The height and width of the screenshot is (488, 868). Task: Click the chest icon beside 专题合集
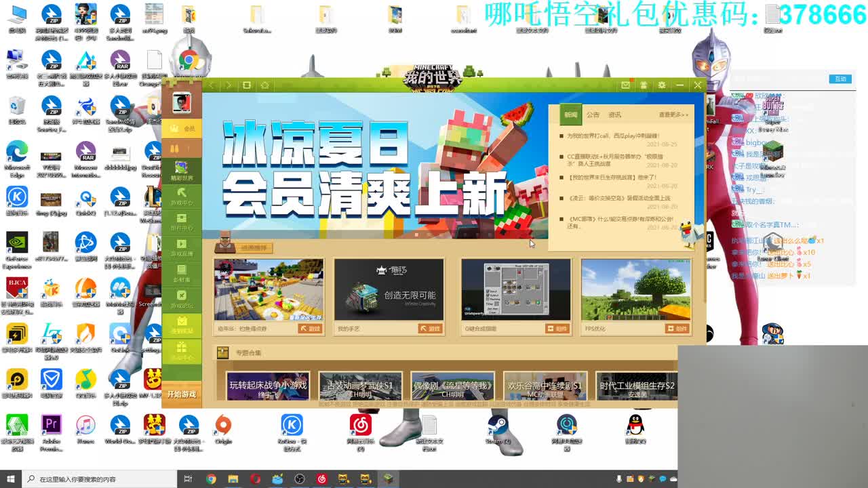click(x=223, y=352)
